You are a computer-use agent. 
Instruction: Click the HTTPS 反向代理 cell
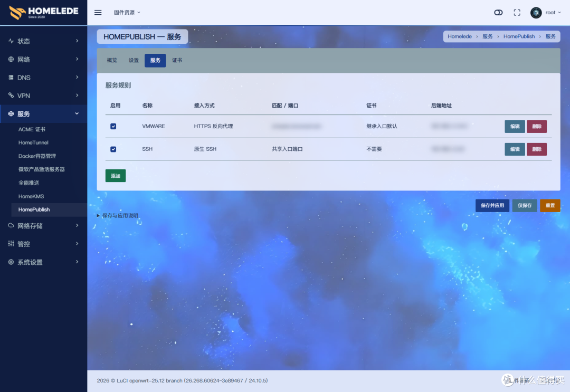point(213,126)
